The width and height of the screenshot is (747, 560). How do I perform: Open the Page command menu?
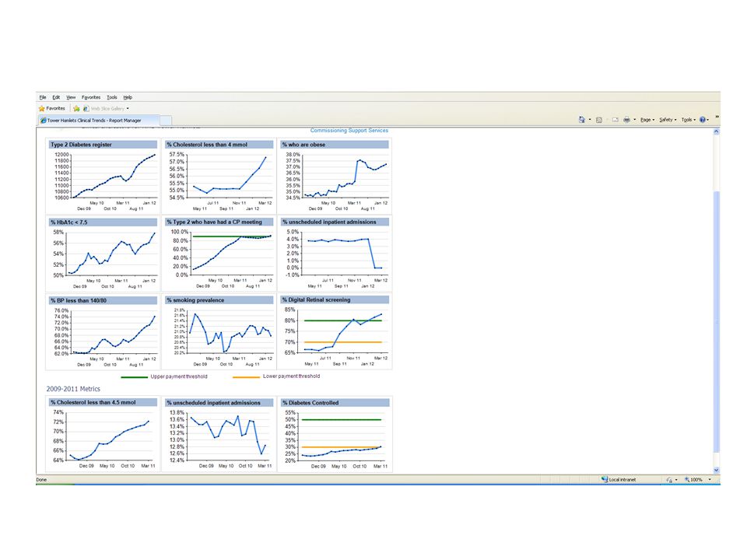click(647, 120)
